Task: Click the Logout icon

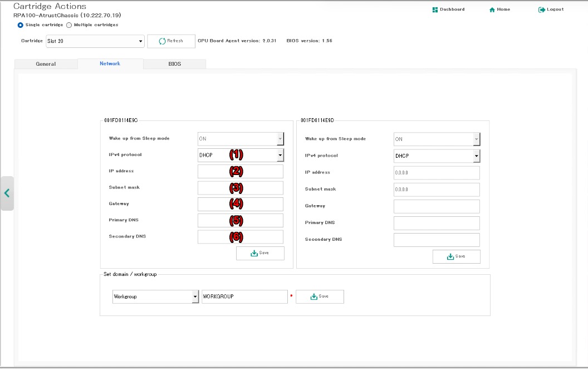Action: [541, 9]
